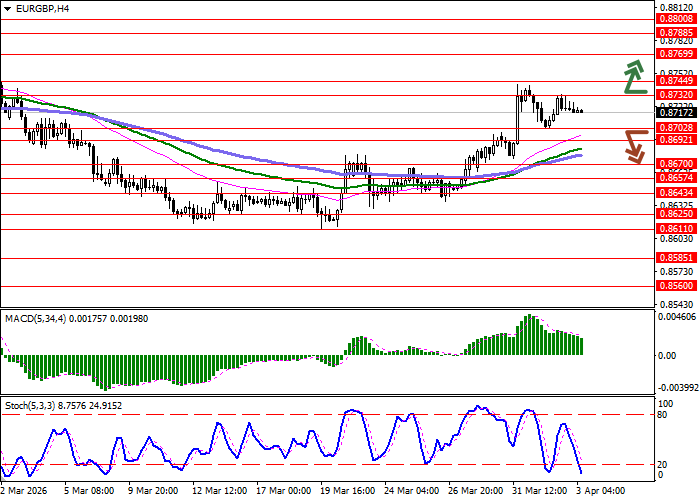This screenshot has width=700, height=500.
Task: Click the red downward arrow icon
Action: coord(633,144)
